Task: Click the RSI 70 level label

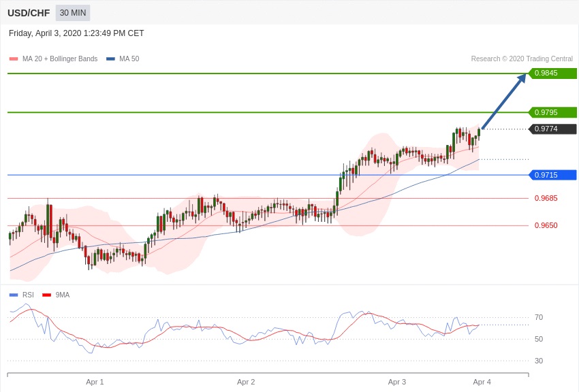Action: [x=539, y=317]
